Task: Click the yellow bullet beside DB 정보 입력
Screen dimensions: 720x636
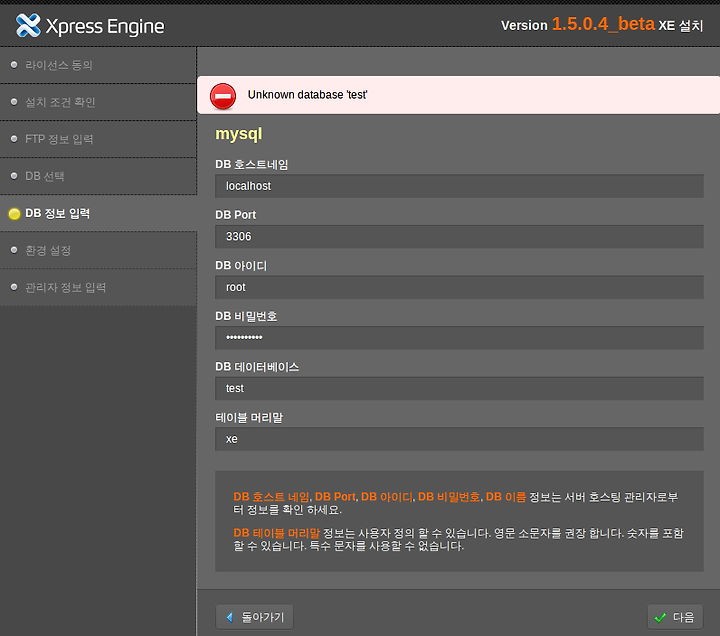Action: (14, 214)
